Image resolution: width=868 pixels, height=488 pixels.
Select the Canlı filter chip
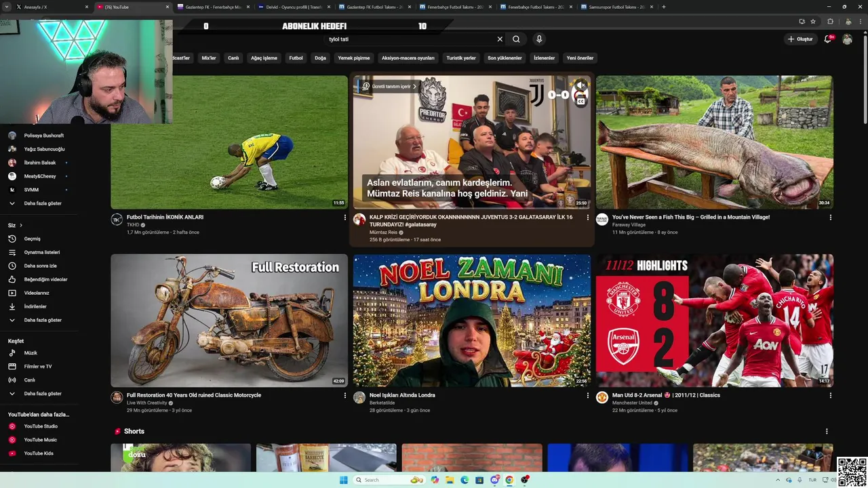point(233,58)
